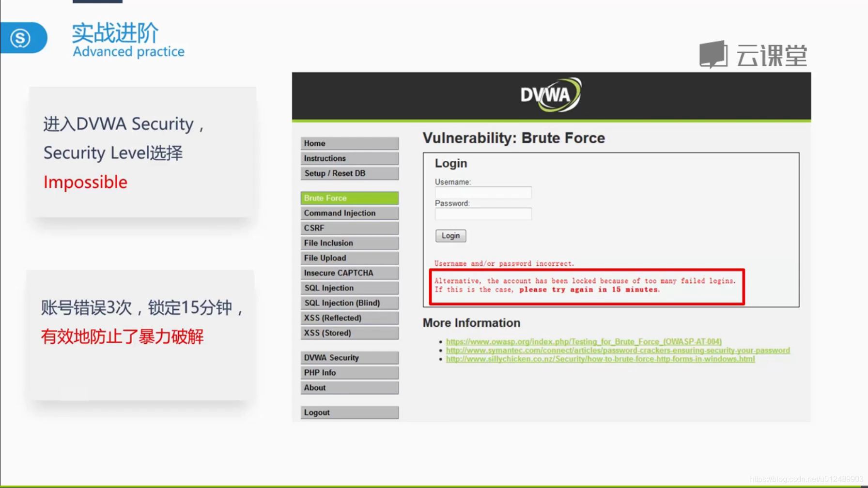
Task: Click the 'More Information' heading
Action: tap(471, 323)
